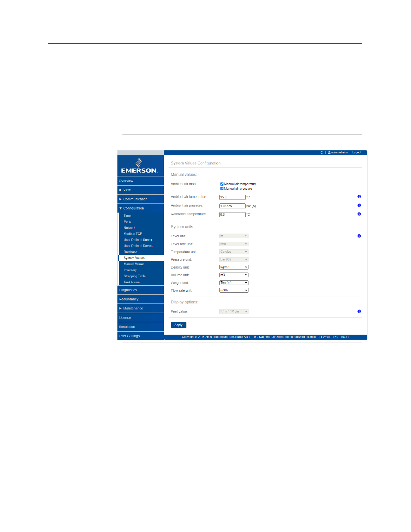Image resolution: width=411 pixels, height=532 pixels.
Task: Select Ports under Configuration
Action: [x=141, y=222]
